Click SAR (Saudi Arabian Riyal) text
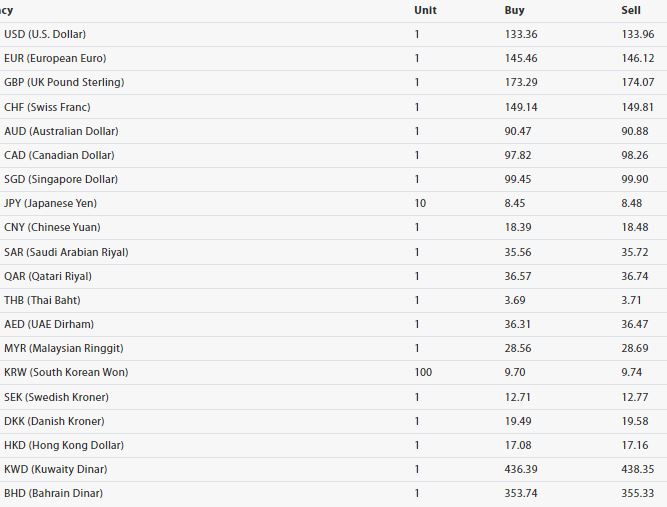This screenshot has height=507, width=667. click(66, 252)
